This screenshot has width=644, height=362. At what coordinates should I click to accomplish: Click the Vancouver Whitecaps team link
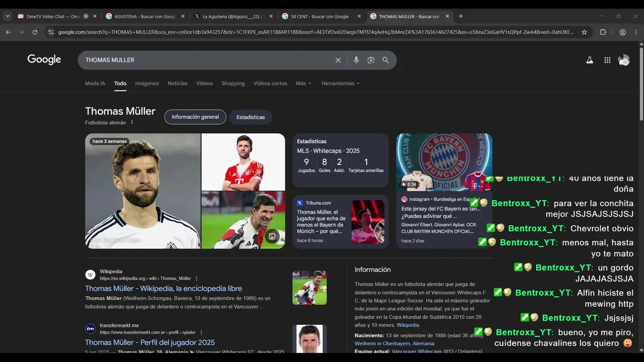click(417, 351)
